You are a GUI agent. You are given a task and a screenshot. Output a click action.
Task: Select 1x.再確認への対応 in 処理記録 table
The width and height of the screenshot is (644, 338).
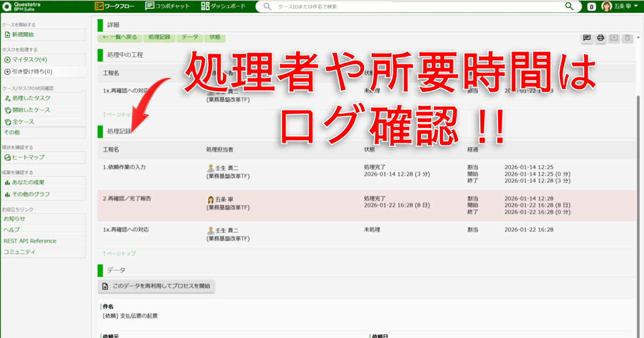click(x=126, y=229)
